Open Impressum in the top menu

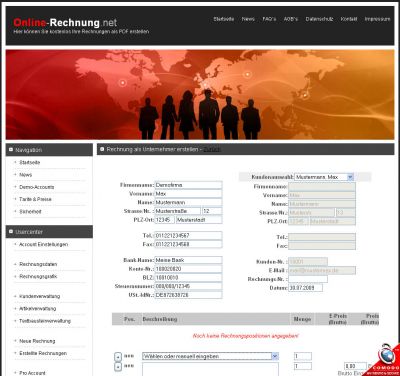[377, 19]
